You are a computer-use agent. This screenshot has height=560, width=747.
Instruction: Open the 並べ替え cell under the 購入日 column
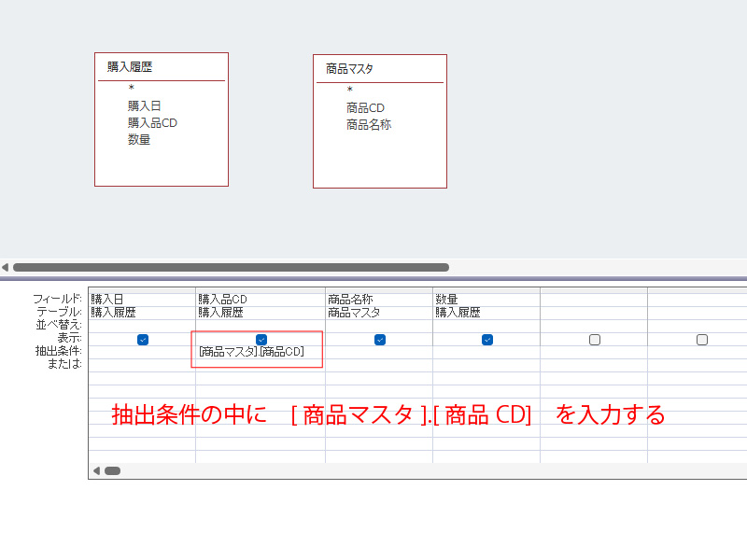point(142,325)
